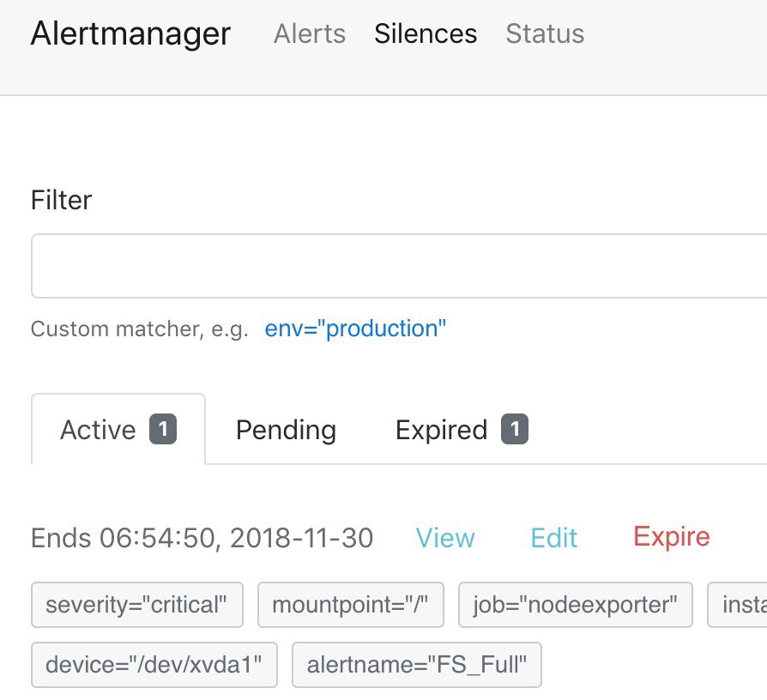
Task: Edit the active silence
Action: 553,538
